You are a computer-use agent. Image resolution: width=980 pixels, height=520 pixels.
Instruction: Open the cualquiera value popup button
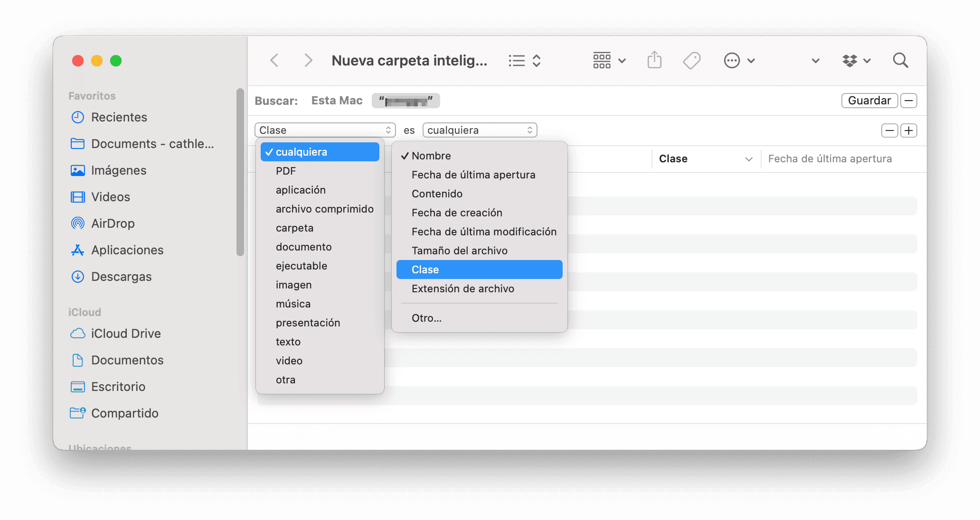tap(480, 130)
